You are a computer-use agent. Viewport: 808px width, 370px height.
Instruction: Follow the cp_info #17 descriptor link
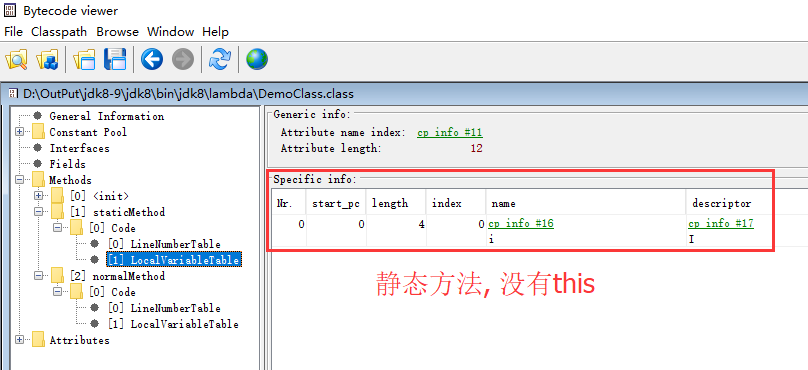coord(721,224)
